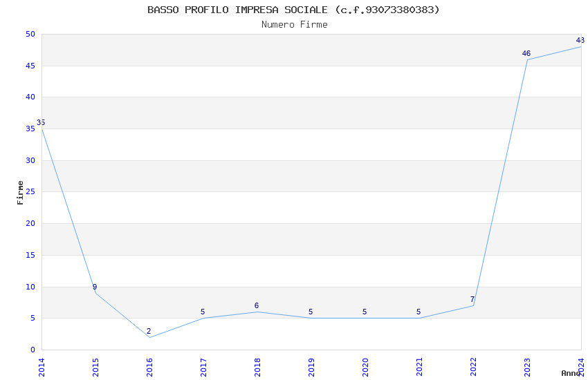
Task: Select the 2022 x-axis year label
Action: 473,368
